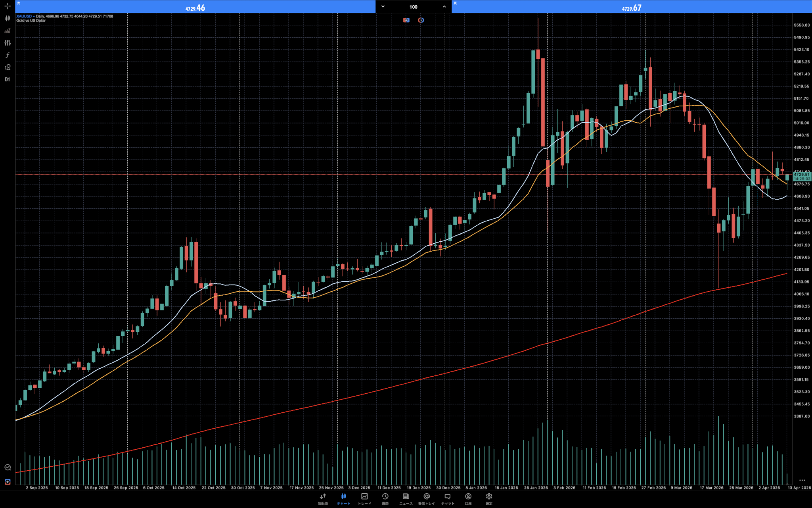Open candlestick chart type selector
Screen dimensions: 812x508
point(7,18)
